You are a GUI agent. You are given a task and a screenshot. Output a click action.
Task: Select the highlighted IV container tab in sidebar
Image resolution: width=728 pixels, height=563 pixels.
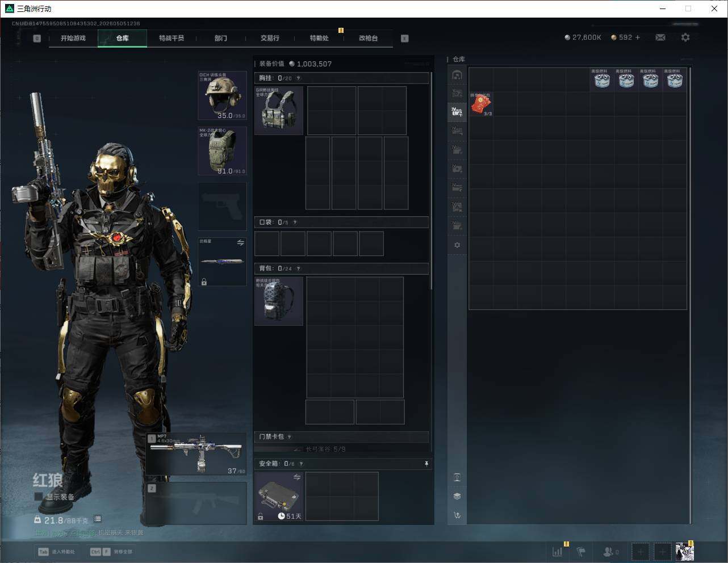457,112
